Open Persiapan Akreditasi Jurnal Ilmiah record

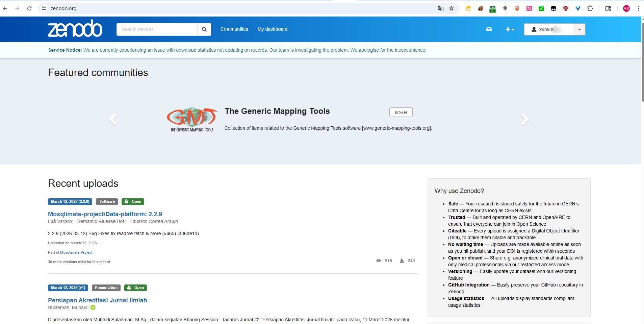(x=98, y=300)
